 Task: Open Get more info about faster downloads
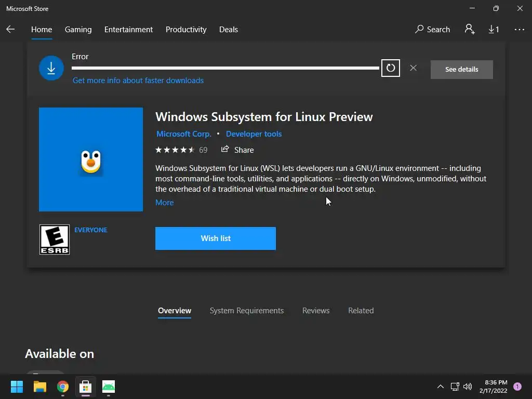(x=138, y=81)
